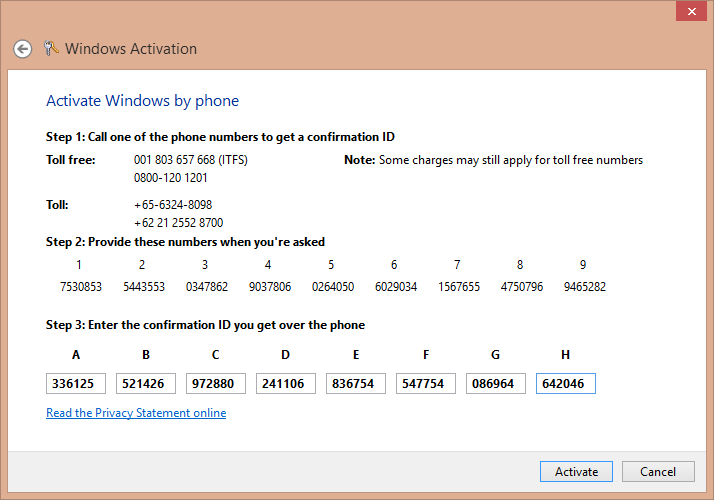
Task: Close the Windows Activation dialog
Action: 691,11
